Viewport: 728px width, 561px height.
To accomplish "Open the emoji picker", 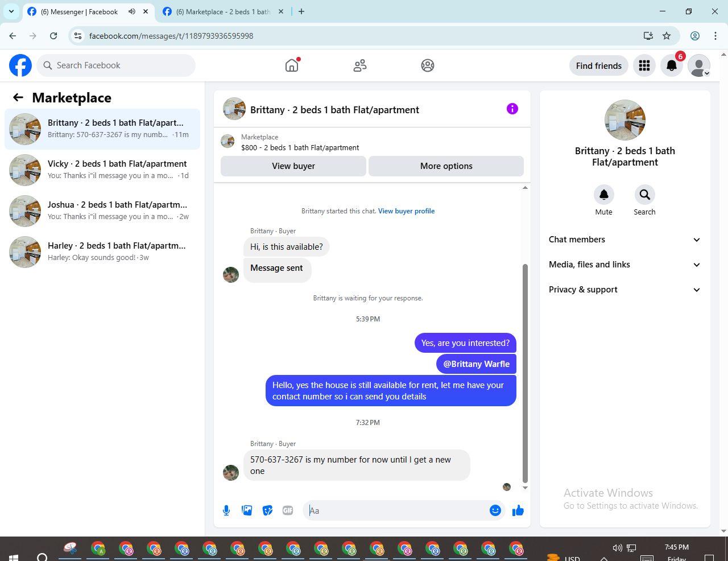I will 495,510.
